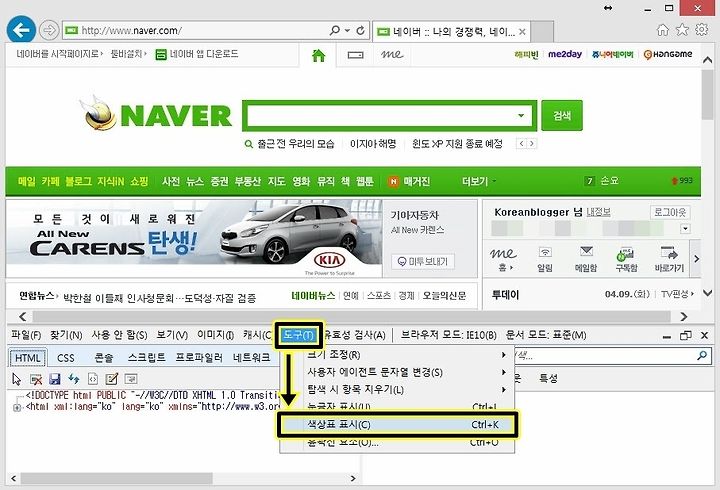Screen dimensions: 720x490
Task: Click the word wrap icon
Action: (x=131, y=379)
